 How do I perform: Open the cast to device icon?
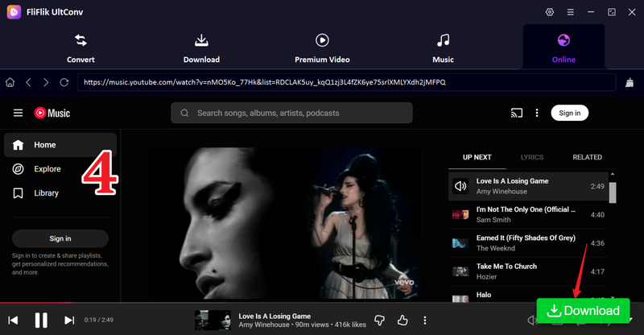(517, 113)
